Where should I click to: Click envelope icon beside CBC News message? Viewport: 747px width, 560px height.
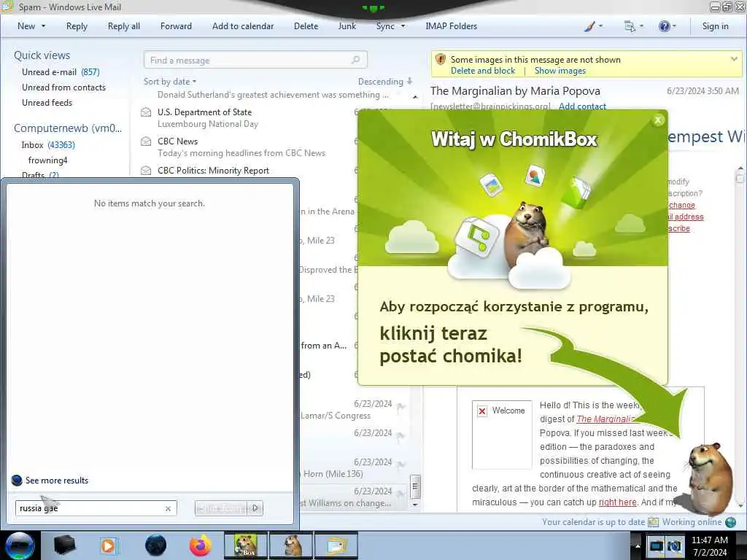[x=146, y=141]
